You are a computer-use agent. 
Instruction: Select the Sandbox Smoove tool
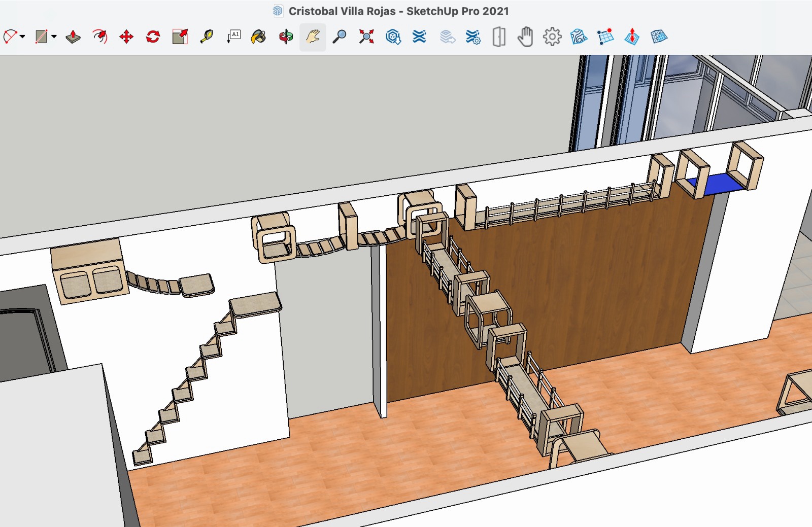pyautogui.click(x=632, y=37)
